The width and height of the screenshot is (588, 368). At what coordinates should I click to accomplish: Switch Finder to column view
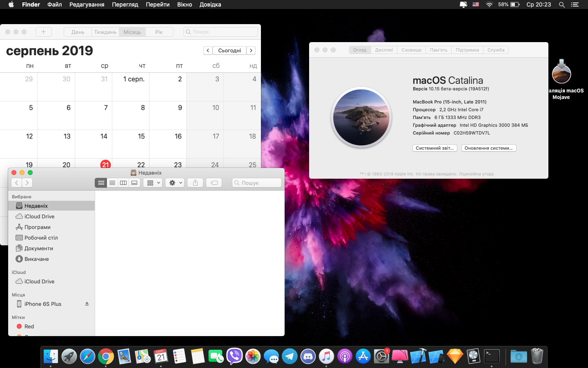point(123,183)
